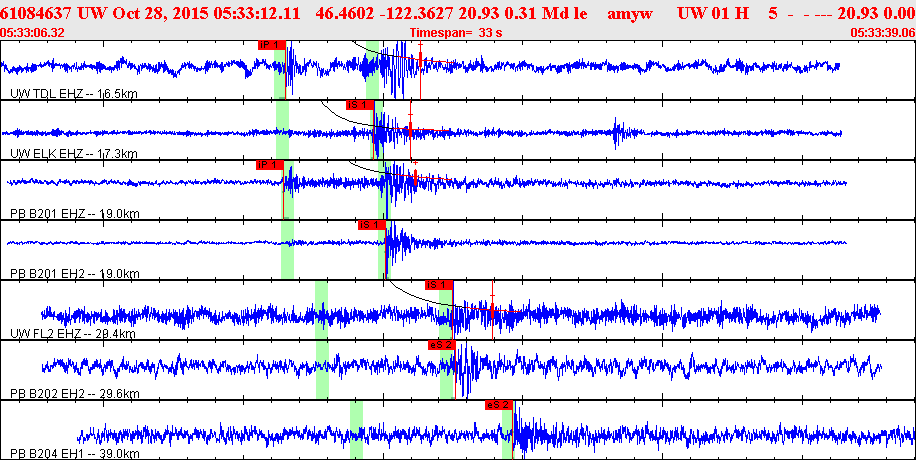Screen dimensions: 916x460
Task: Click the UW 01 H text in header
Action: 712,14
